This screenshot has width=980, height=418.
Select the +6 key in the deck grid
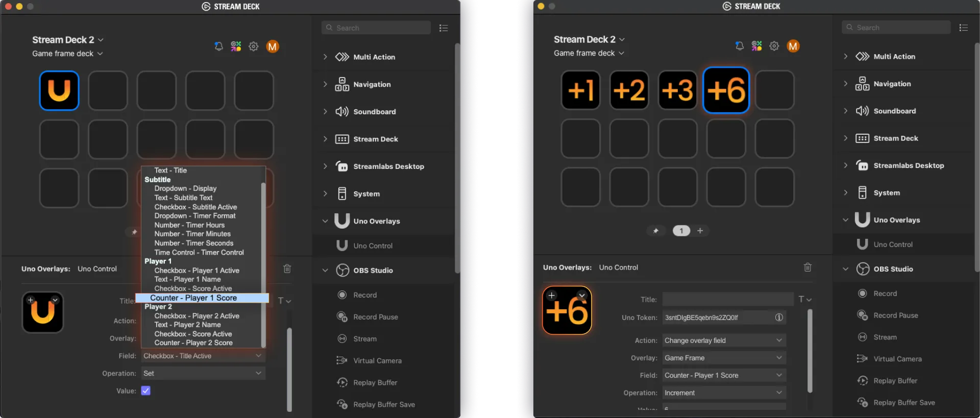[x=726, y=90]
